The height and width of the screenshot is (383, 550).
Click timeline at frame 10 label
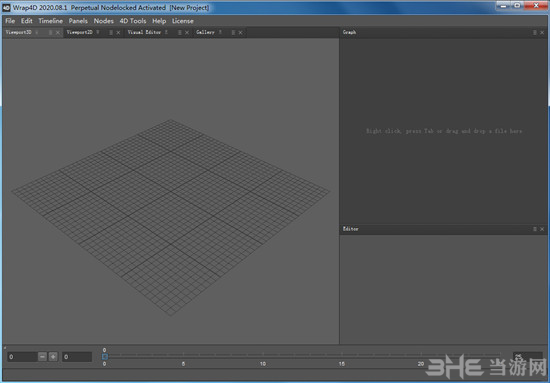pos(263,364)
